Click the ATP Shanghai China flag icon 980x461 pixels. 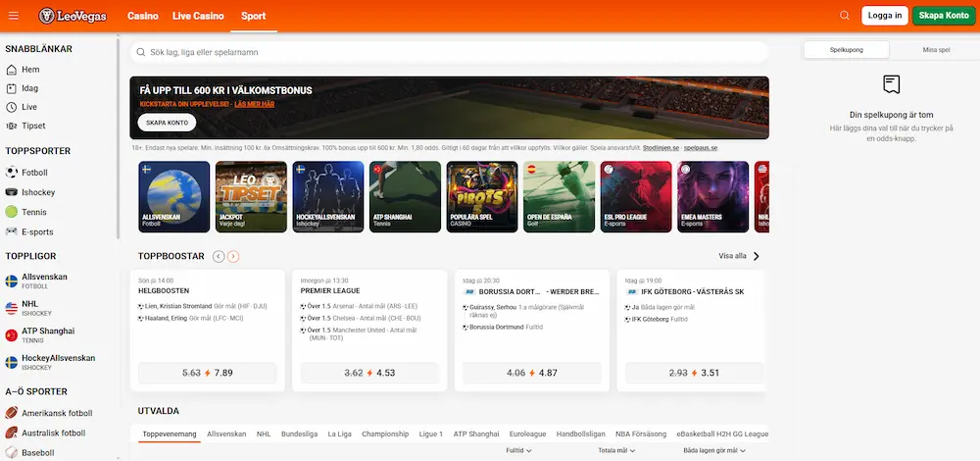11,335
